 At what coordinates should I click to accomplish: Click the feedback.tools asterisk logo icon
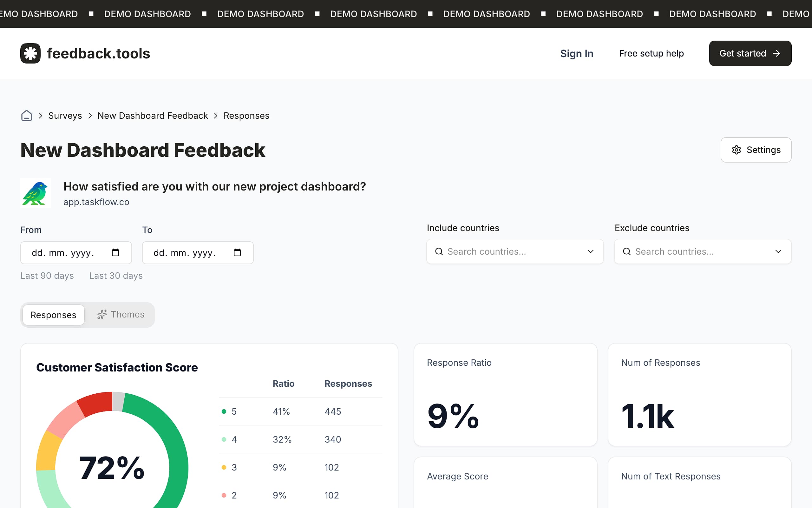30,53
